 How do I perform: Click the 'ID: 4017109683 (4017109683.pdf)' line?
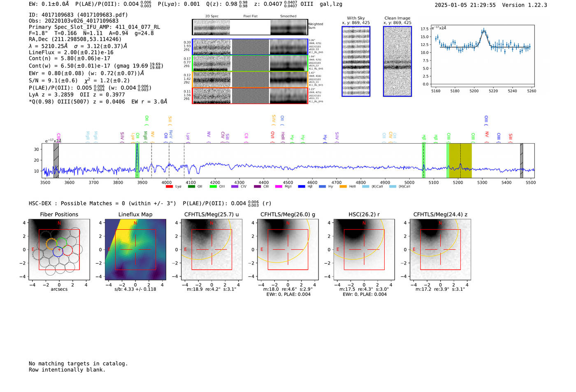coord(78,15)
